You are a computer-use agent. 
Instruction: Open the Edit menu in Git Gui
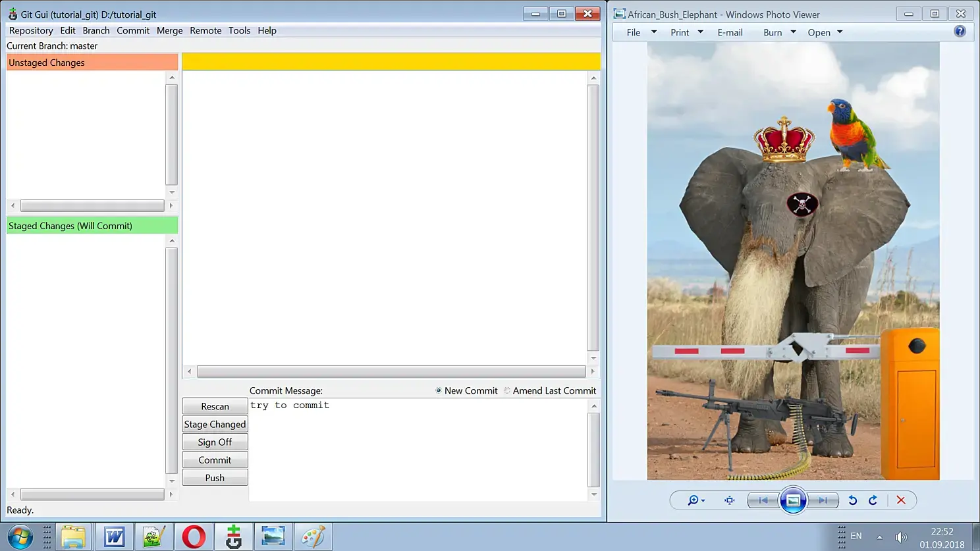tap(68, 30)
